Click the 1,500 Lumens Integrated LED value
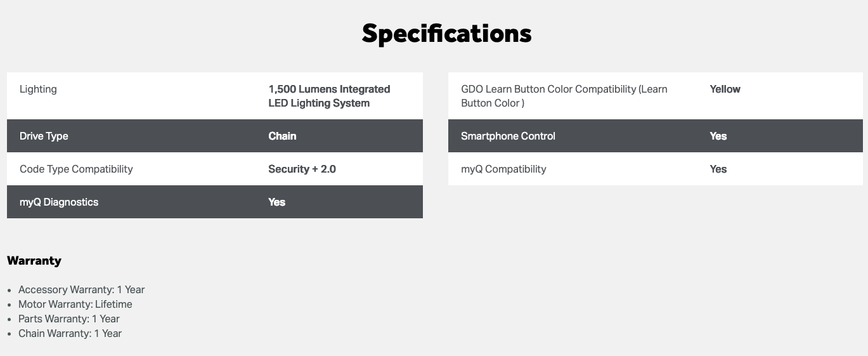The width and height of the screenshot is (868, 356). [329, 96]
